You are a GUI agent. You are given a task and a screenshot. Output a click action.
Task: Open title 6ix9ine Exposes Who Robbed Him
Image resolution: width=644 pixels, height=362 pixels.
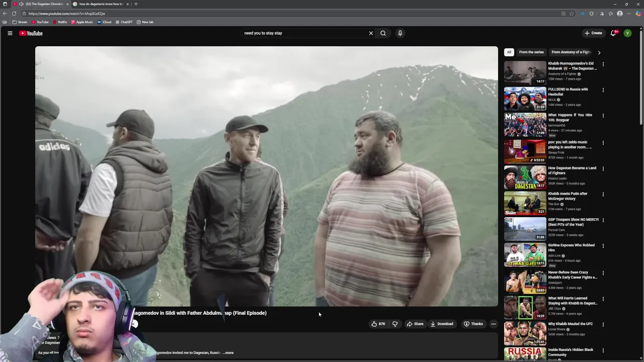[x=571, y=247]
